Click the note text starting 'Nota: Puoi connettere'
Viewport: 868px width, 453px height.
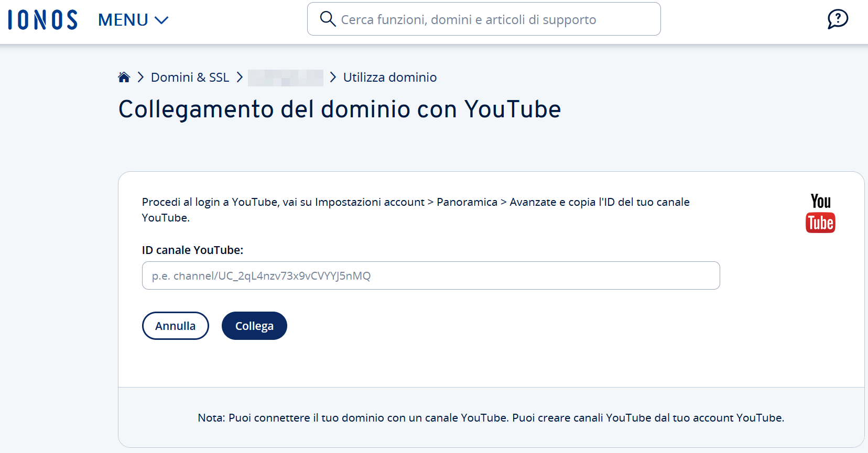coord(491,418)
